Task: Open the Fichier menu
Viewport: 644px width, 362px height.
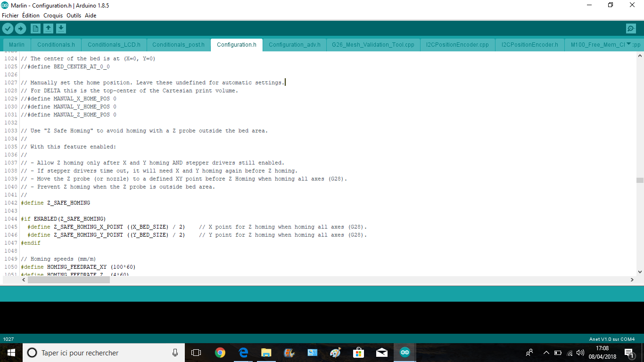Action: pyautogui.click(x=10, y=16)
